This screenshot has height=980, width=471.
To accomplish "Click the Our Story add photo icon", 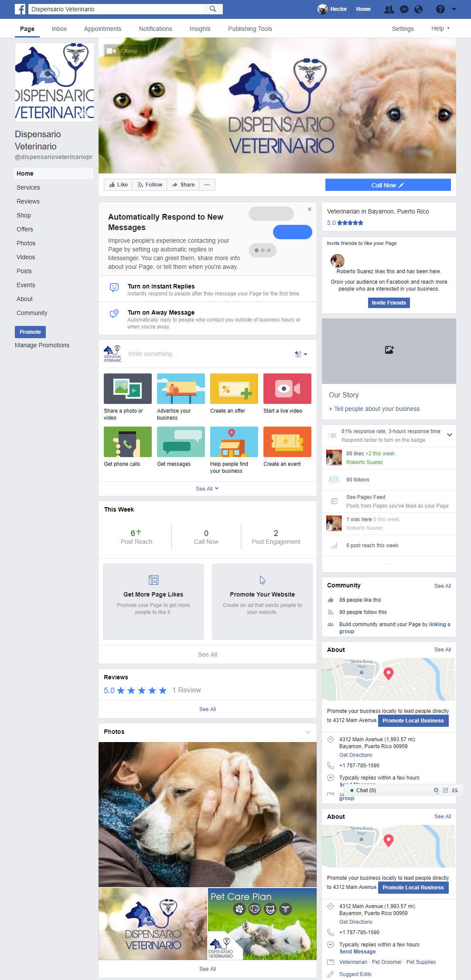I will click(389, 350).
